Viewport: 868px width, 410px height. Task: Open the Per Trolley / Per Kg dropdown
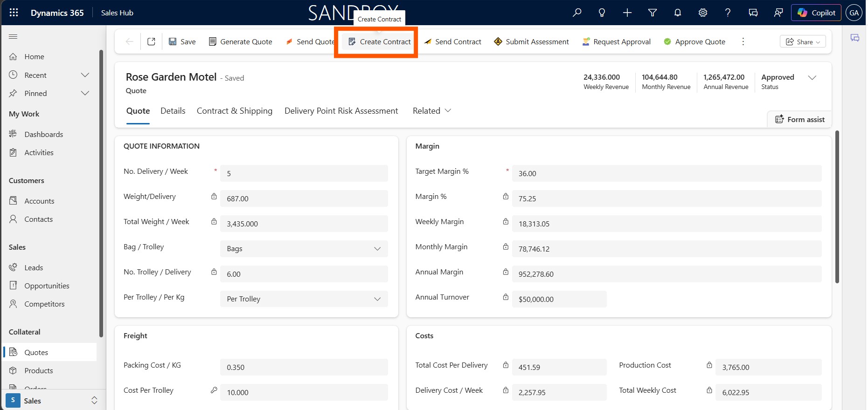coord(304,299)
